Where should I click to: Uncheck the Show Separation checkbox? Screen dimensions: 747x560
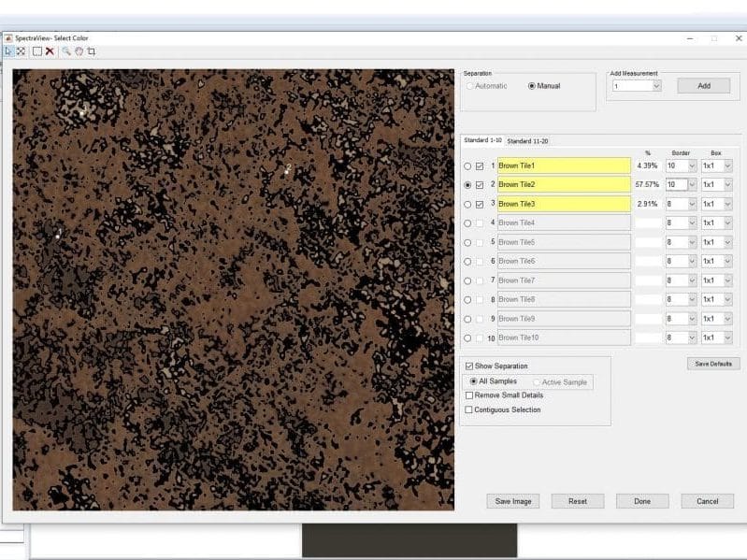pyautogui.click(x=469, y=366)
